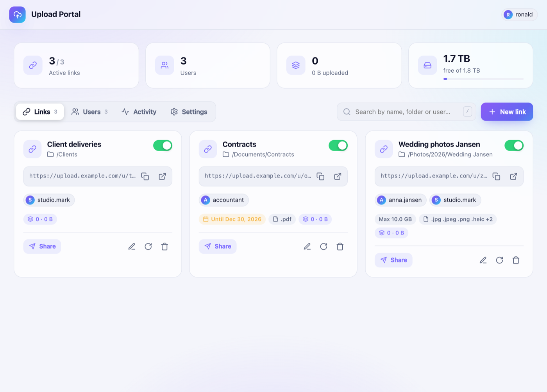
Task: Open Wedding photos Jansen link externally
Action: pos(513,176)
